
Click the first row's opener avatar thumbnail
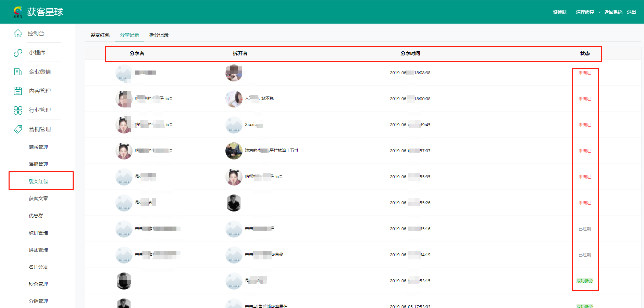click(234, 73)
